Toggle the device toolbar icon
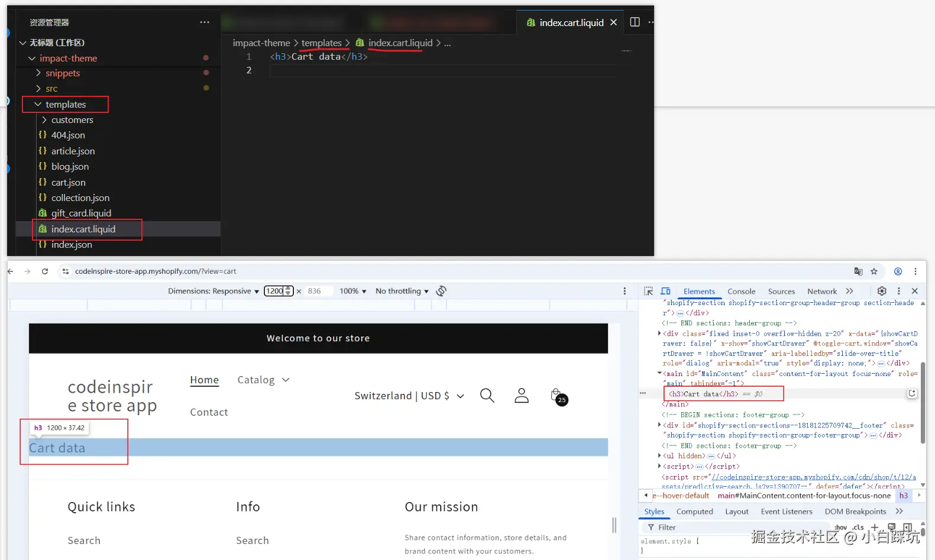 click(665, 291)
